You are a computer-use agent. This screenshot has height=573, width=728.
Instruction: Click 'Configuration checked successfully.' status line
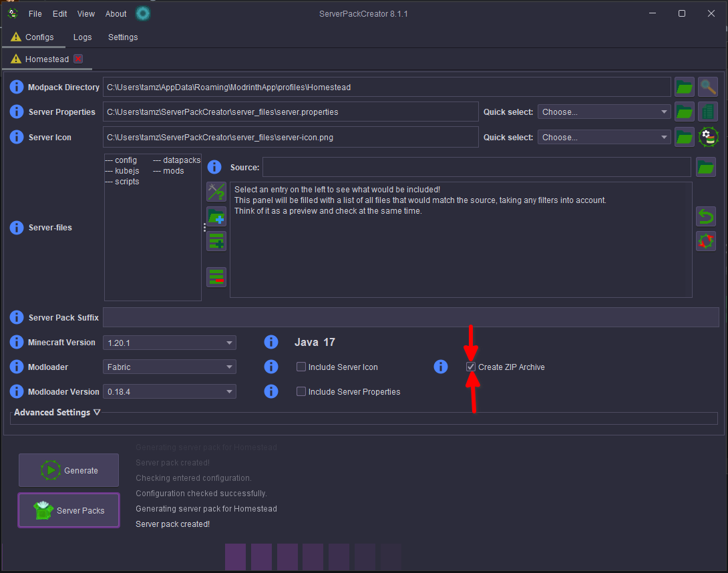tap(201, 493)
